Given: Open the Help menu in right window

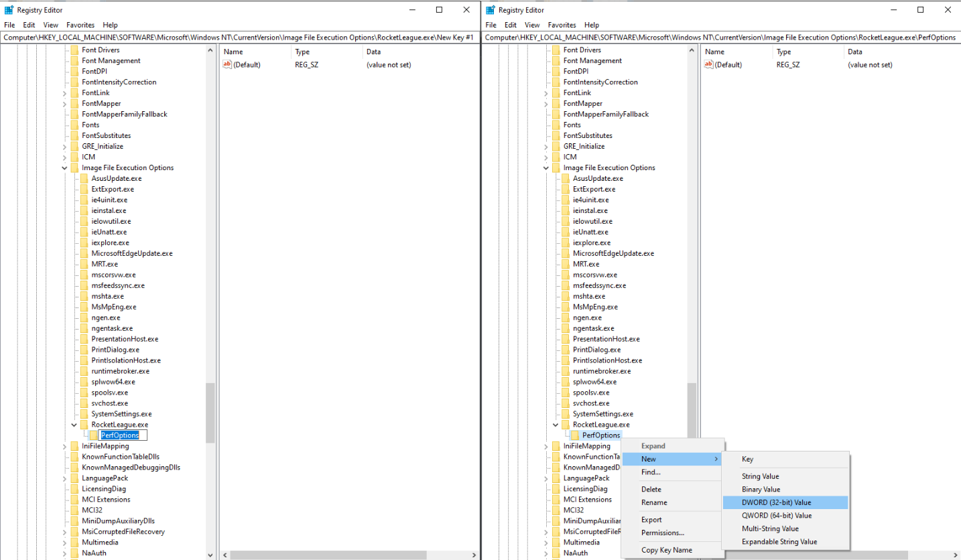Looking at the screenshot, I should (x=591, y=25).
